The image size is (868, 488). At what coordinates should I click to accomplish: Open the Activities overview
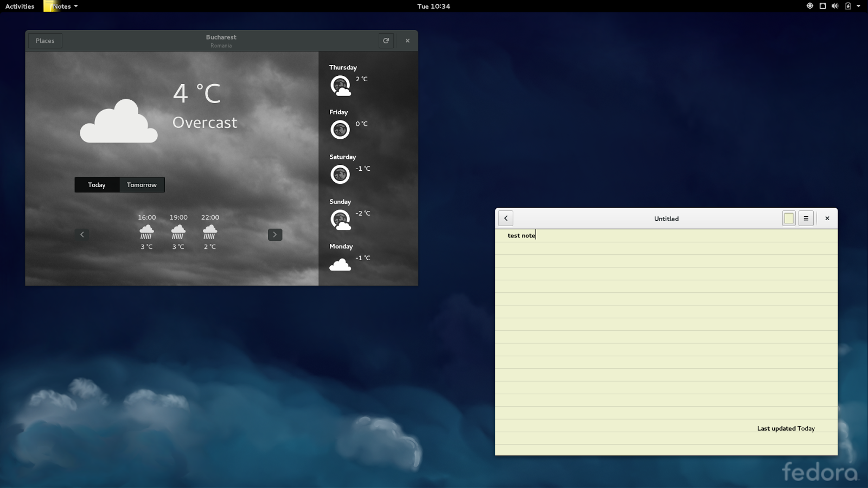point(19,6)
